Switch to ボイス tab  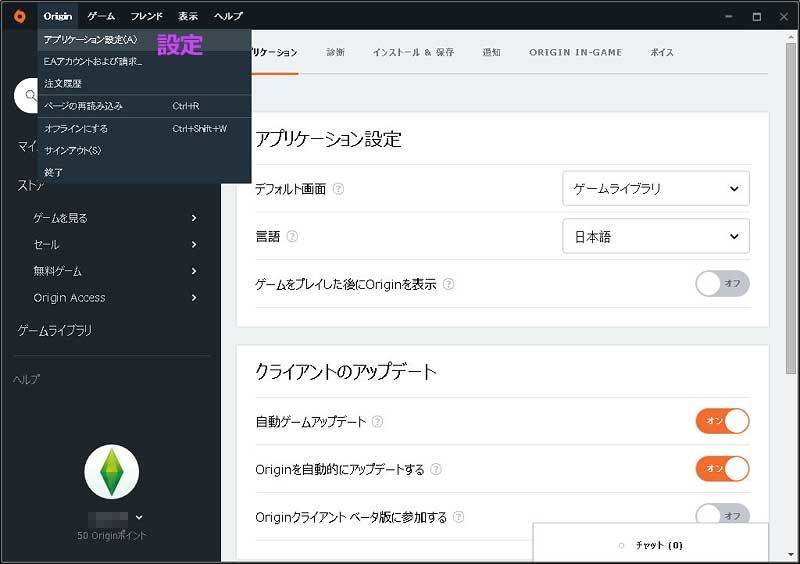tap(662, 52)
